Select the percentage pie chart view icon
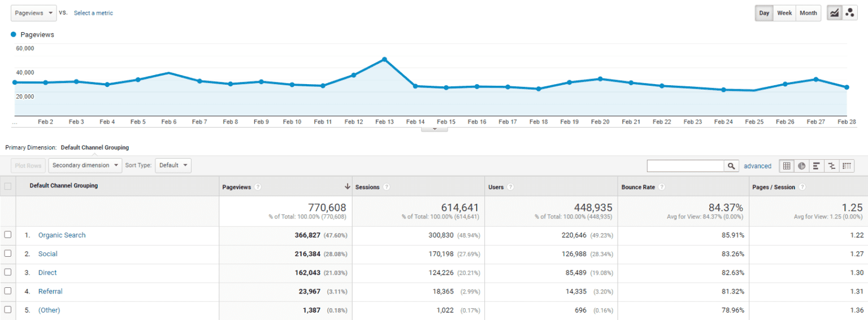 801,166
